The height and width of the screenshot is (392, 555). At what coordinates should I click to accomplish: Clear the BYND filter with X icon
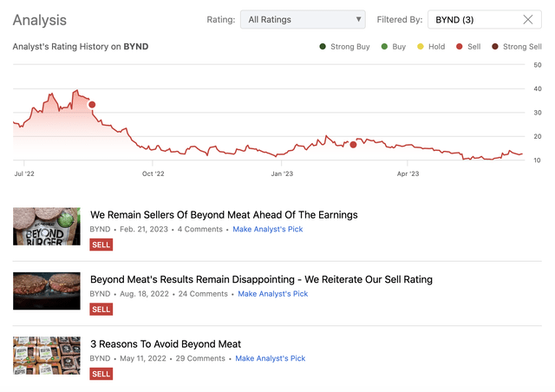click(528, 20)
